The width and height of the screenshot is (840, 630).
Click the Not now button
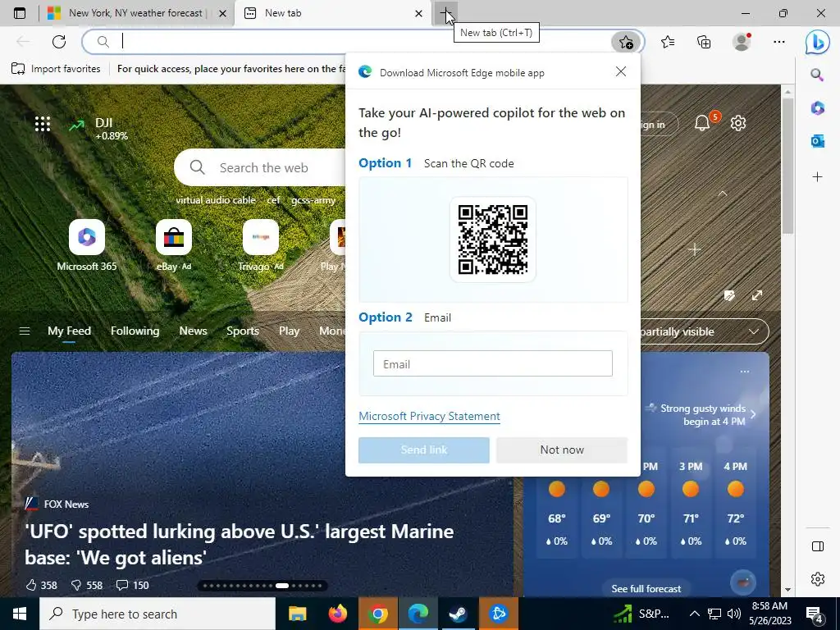pos(561,450)
